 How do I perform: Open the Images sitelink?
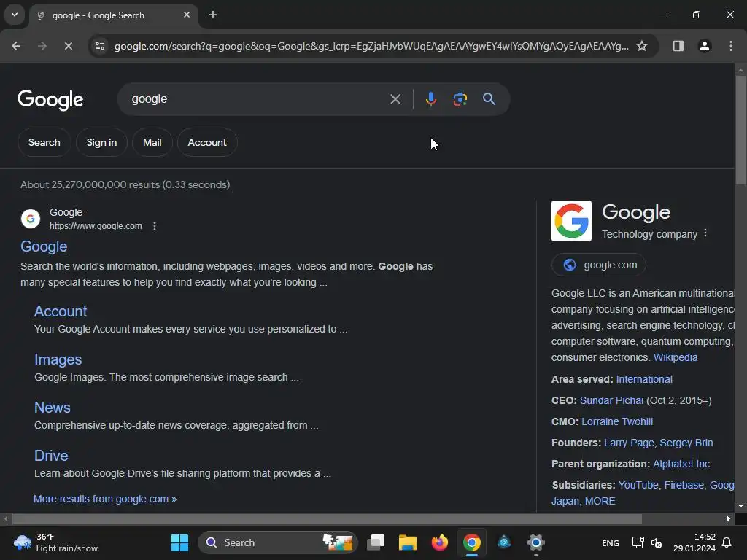(x=58, y=359)
